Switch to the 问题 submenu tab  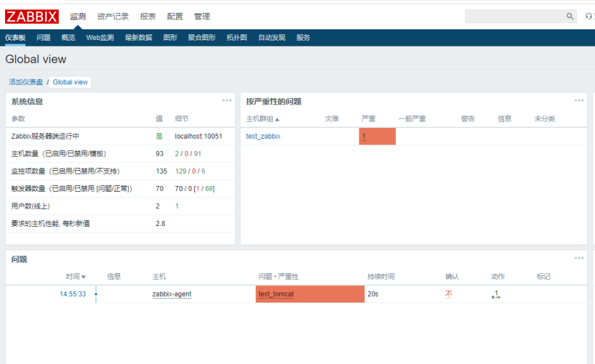[x=44, y=37]
